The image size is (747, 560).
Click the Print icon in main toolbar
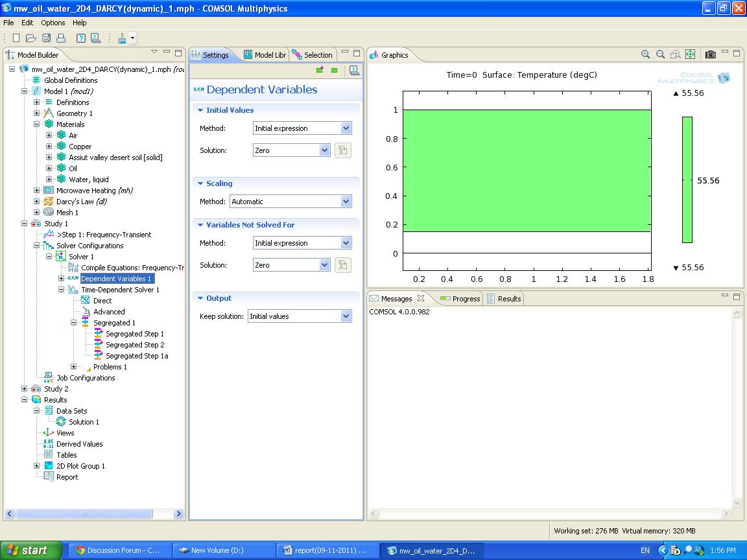click(x=60, y=38)
